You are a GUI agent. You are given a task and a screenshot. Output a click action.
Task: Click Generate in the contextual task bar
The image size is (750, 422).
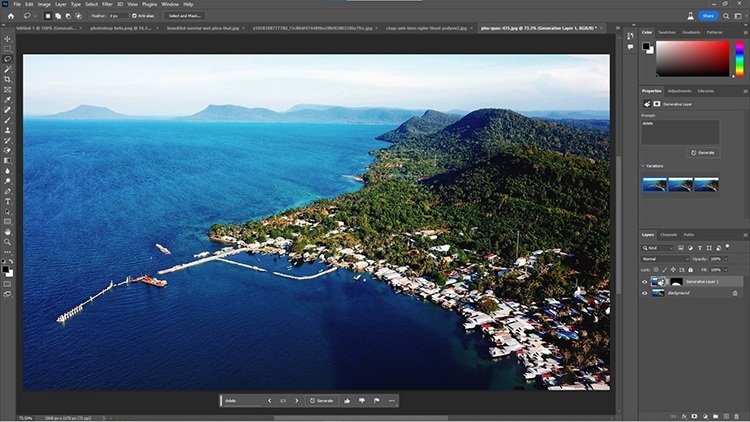coord(321,401)
